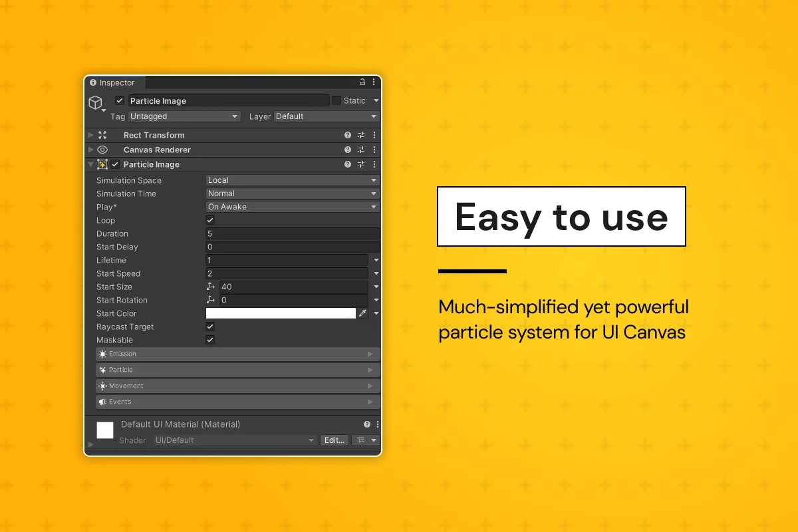
Task: Click the Canvas Renderer eye icon
Action: pos(102,150)
